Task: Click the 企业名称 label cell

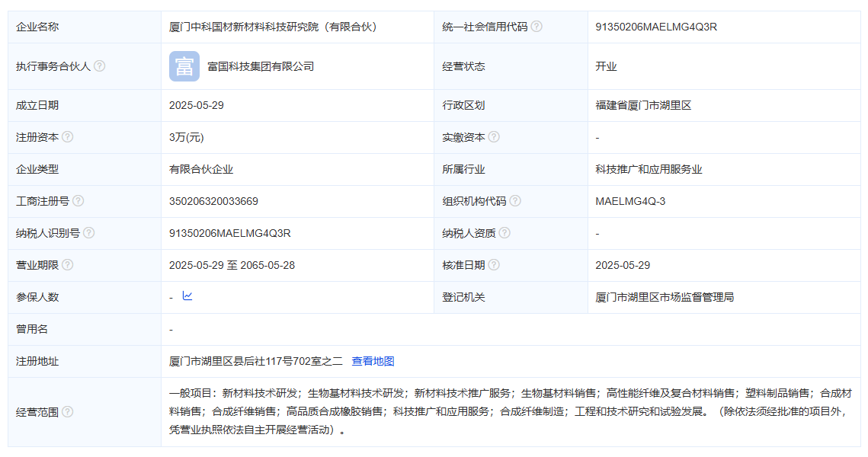Action: (x=85, y=27)
